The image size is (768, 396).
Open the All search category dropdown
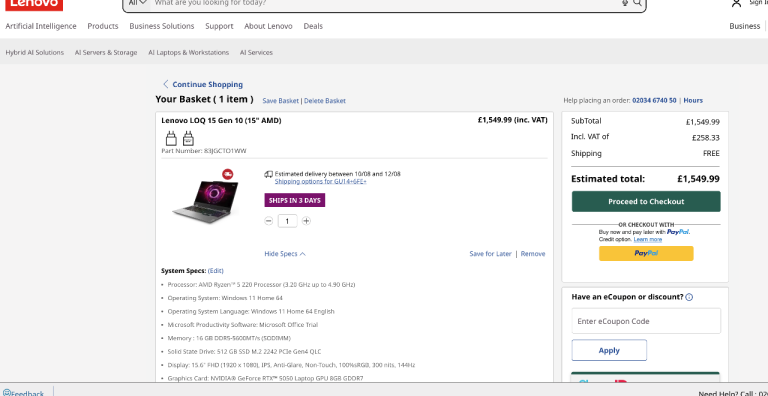[x=138, y=3]
